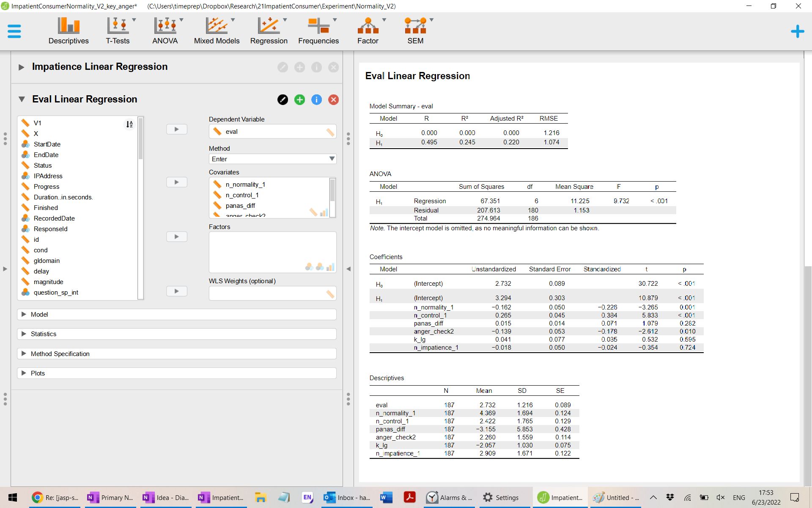Open the Regression analysis menu

point(269,31)
